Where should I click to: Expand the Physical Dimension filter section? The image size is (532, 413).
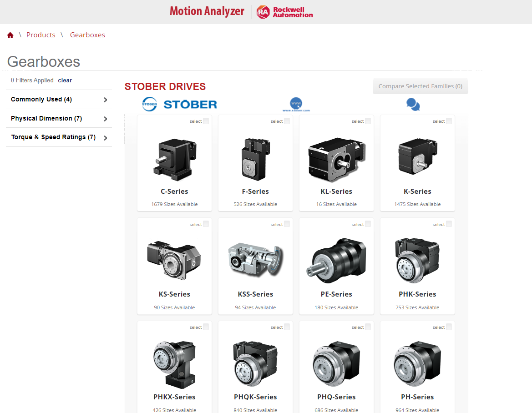[x=59, y=118]
